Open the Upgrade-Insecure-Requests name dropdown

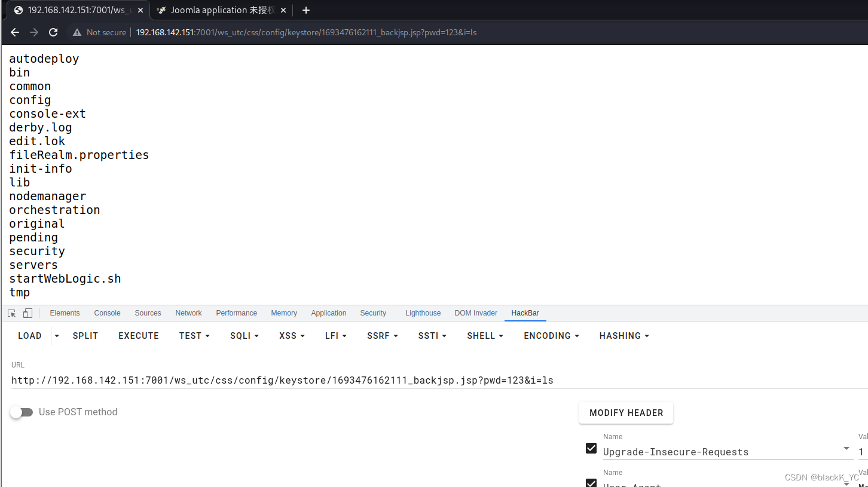point(846,449)
